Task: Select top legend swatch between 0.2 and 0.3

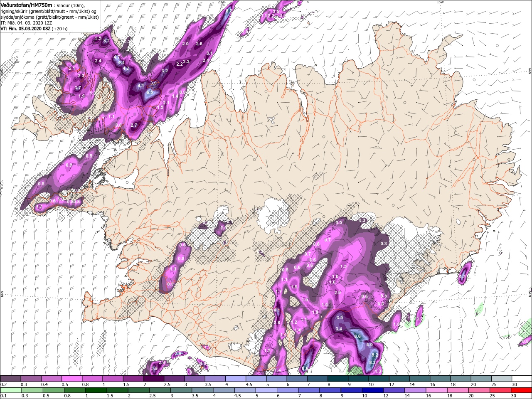Action: coord(10,378)
